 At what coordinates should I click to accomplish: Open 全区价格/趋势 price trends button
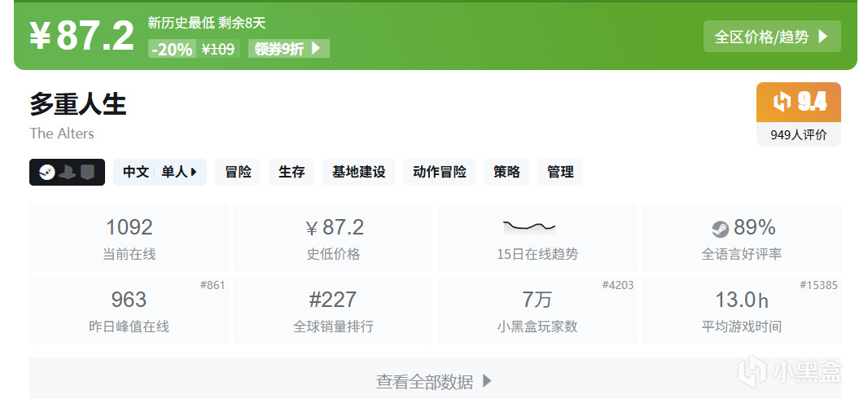click(x=772, y=37)
